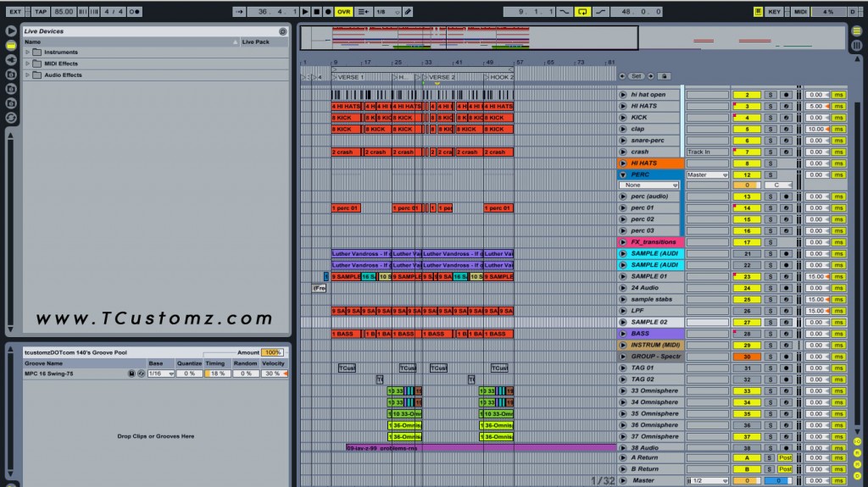The width and height of the screenshot is (868, 487).
Task: Toggle the punch-in switch
Action: (x=564, y=11)
